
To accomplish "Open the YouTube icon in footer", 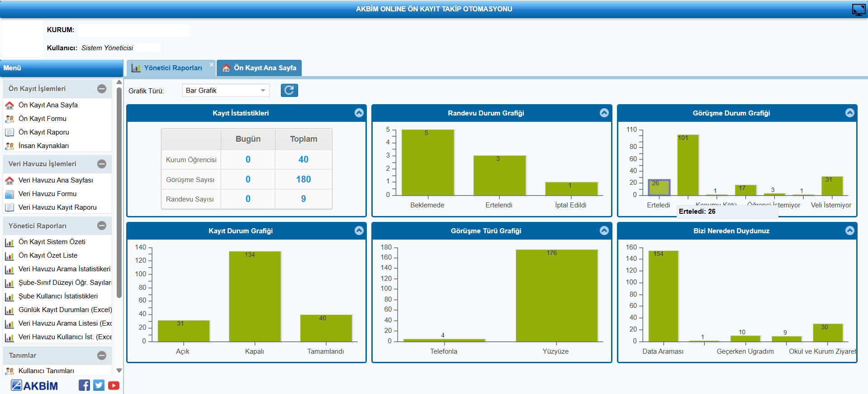I will point(114,385).
